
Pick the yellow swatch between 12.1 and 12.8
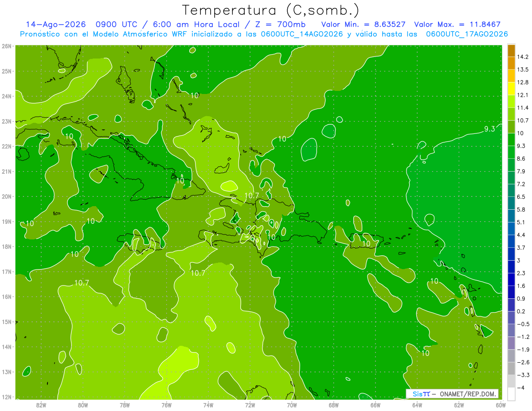[x=511, y=89]
